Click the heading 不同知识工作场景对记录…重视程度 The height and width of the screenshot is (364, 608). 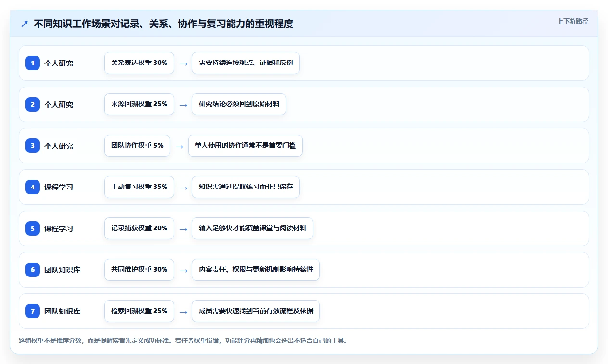tap(164, 24)
